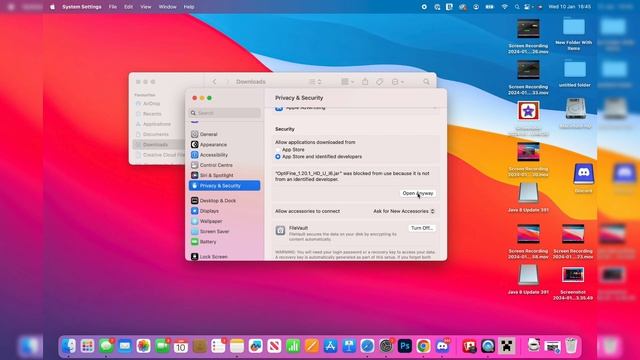The image size is (640, 360).
Task: Open the Finder grouping dropdown
Action: [347, 82]
